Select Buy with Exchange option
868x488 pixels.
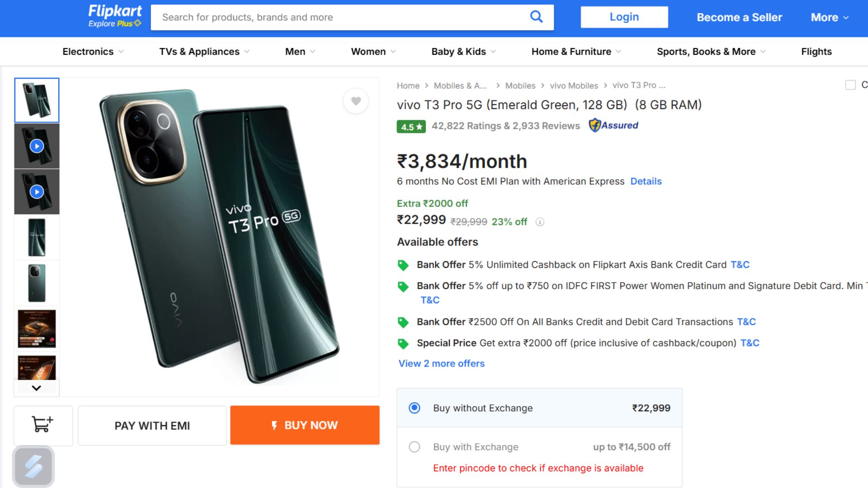click(414, 447)
